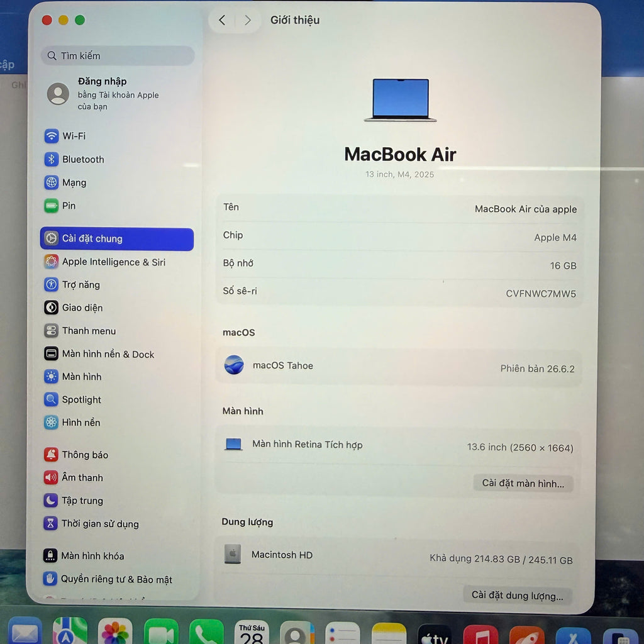644x644 pixels.
Task: Launch Apple TV from the Dock
Action: tap(435, 635)
